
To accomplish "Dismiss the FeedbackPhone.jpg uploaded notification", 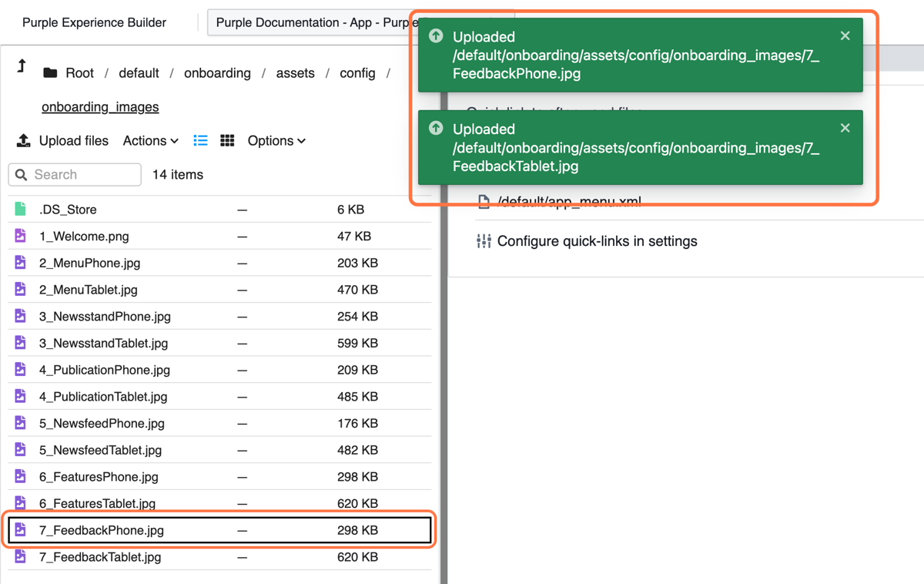I will (x=845, y=35).
